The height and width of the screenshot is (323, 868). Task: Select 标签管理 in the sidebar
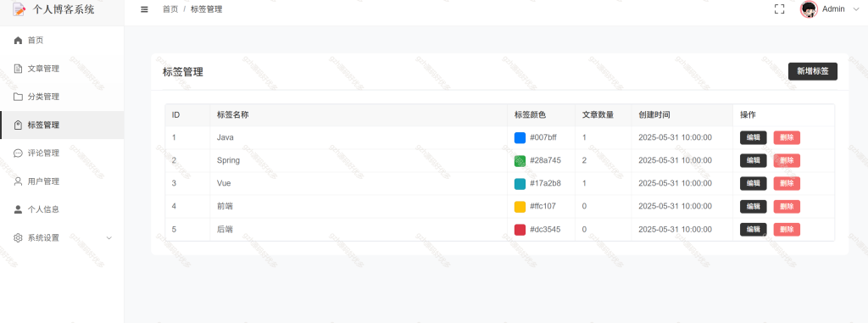point(62,125)
